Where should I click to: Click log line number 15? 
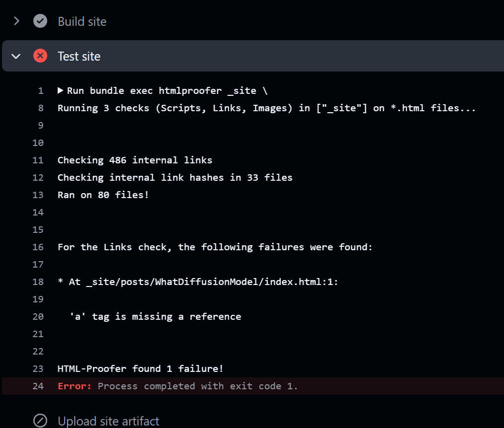(38, 230)
